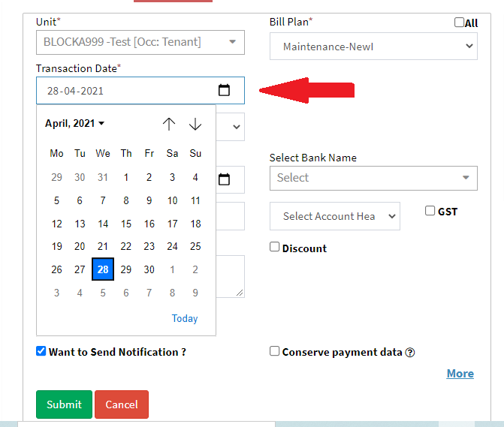Open the Select Bank Name dropdown

click(373, 178)
